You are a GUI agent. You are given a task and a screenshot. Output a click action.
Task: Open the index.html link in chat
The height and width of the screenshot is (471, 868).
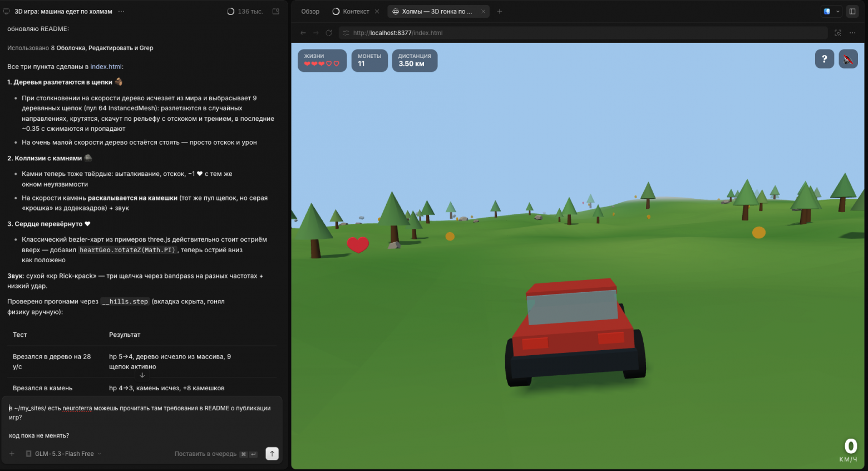pos(106,67)
